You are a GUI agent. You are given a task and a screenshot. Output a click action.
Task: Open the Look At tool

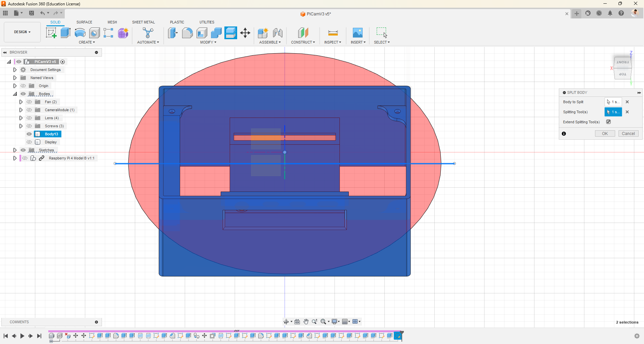pyautogui.click(x=297, y=322)
